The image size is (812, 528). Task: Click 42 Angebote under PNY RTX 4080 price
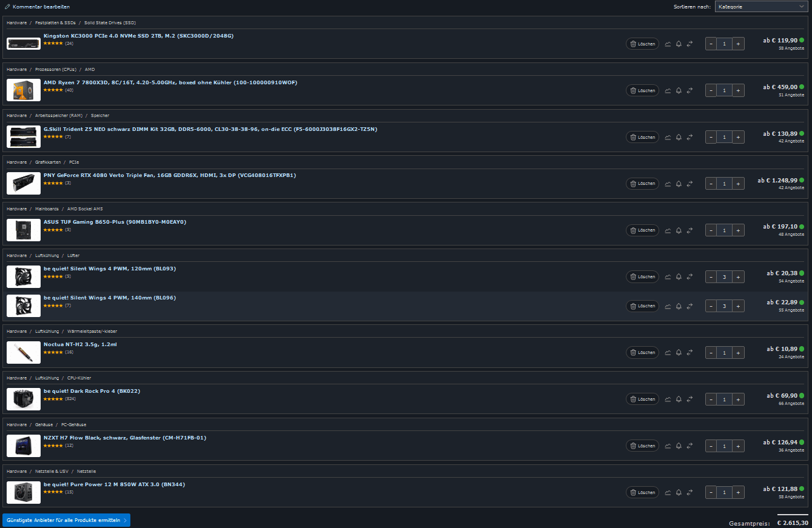pos(791,188)
